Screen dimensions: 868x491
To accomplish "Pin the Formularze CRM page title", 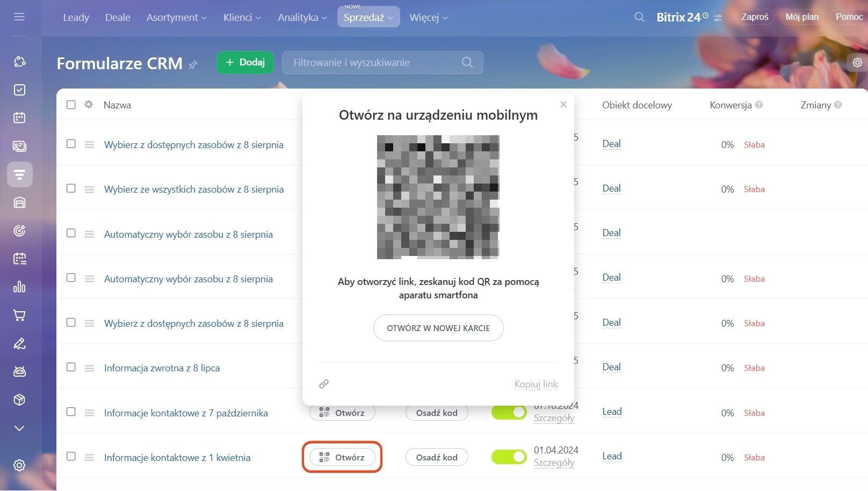I will pos(193,64).
